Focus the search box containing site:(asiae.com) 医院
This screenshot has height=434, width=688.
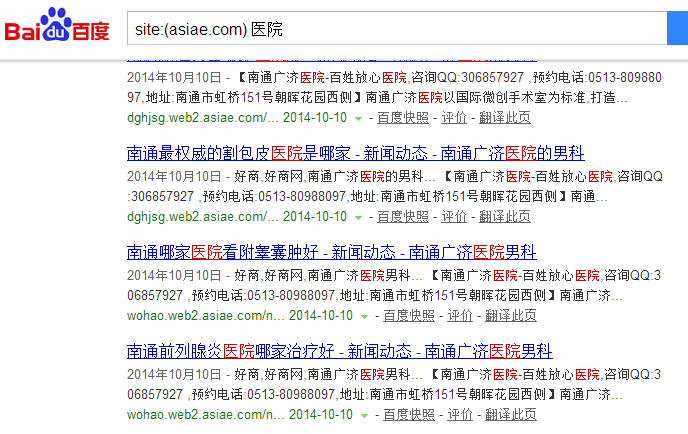pos(395,29)
